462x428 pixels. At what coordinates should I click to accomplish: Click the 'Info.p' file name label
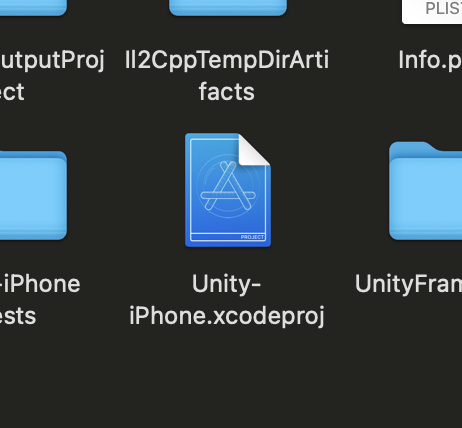point(430,60)
